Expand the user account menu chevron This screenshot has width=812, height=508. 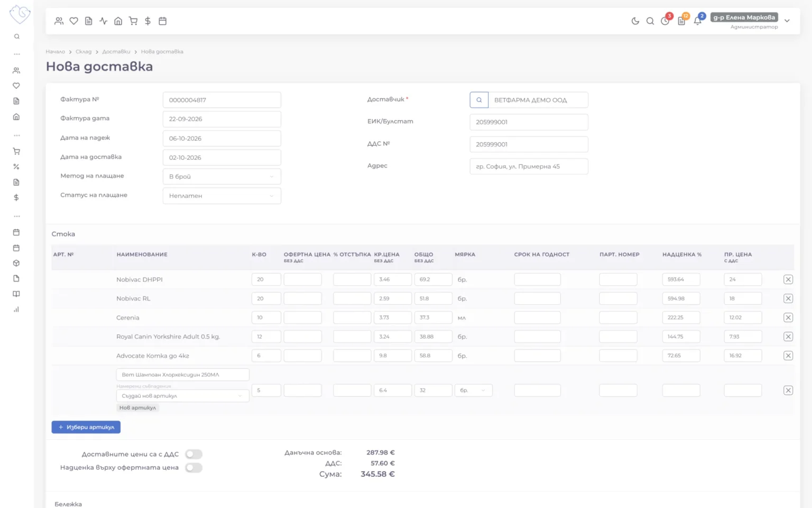[x=787, y=21]
